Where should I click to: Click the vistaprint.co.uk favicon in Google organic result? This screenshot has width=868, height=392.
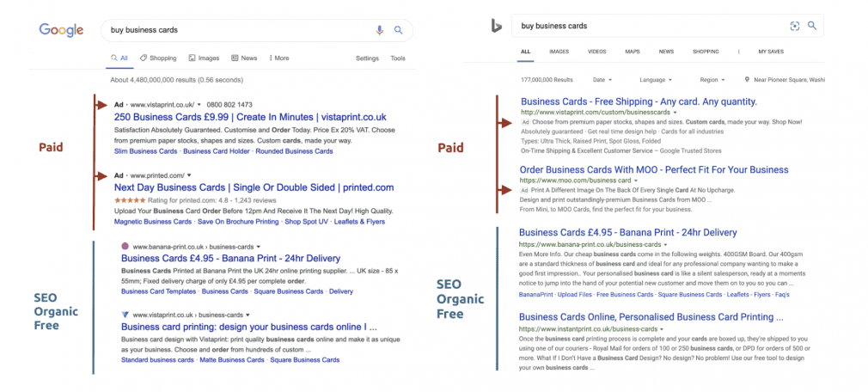pyautogui.click(x=125, y=315)
